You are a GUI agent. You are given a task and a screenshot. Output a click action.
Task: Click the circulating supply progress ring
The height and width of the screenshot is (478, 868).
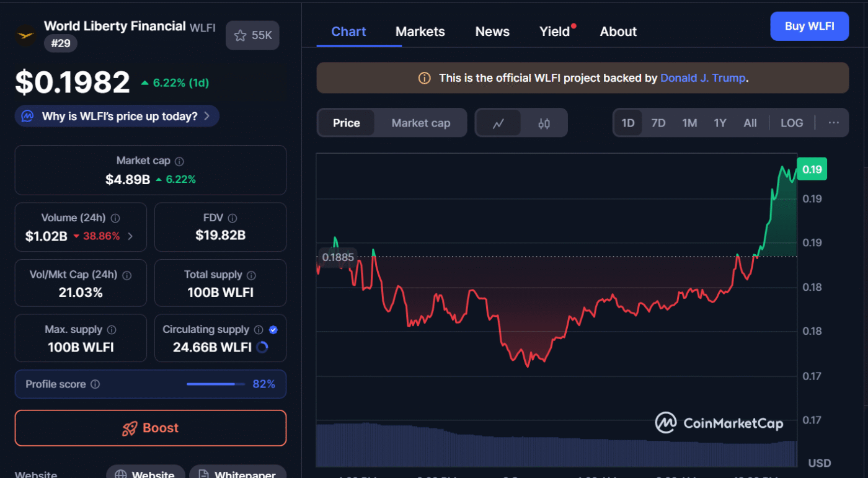point(262,347)
